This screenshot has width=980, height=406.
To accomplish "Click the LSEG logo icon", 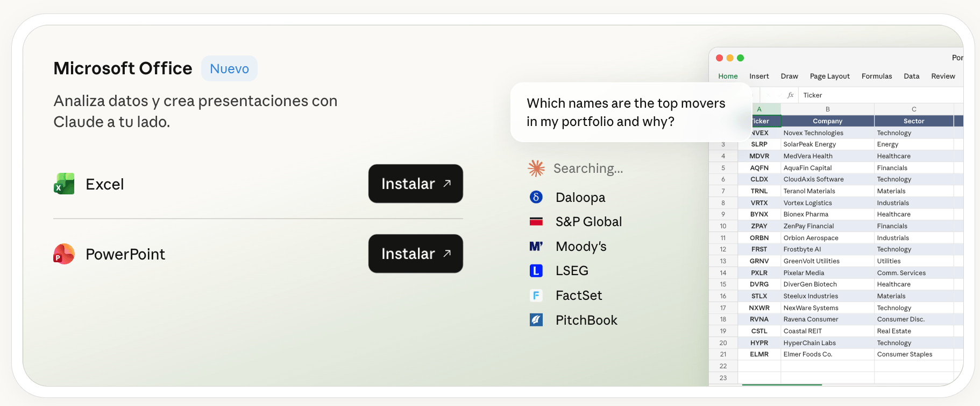I will [x=536, y=270].
